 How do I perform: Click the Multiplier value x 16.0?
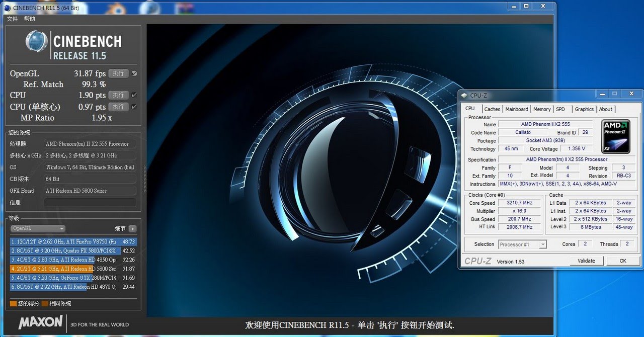(520, 211)
